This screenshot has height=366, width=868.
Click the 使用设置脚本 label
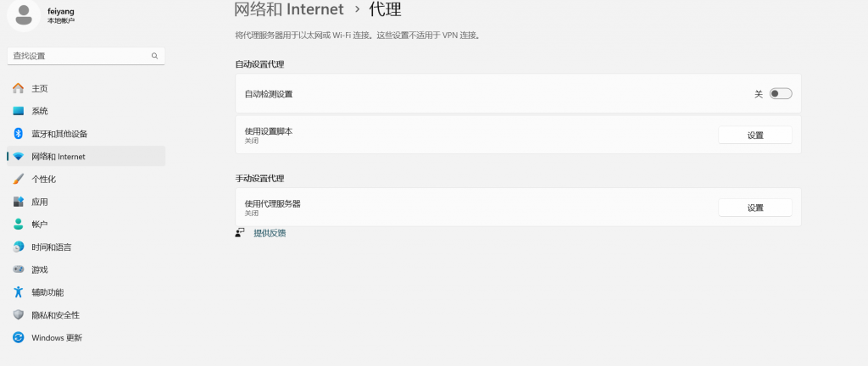click(269, 131)
